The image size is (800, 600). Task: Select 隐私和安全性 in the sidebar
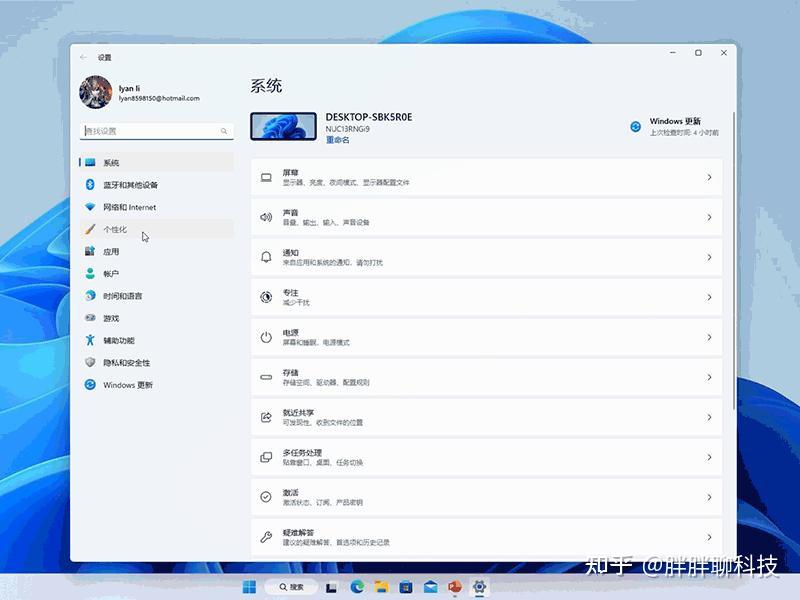point(121,362)
